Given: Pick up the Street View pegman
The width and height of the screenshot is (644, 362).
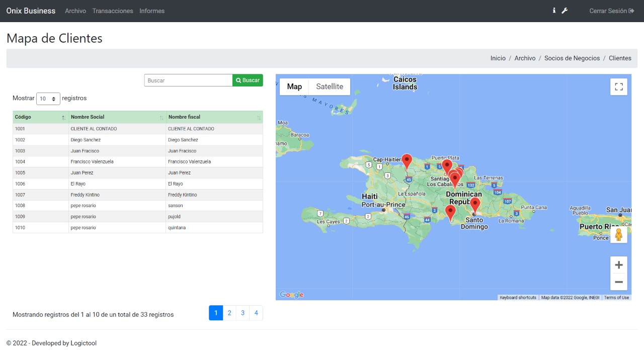Looking at the screenshot, I should [619, 234].
